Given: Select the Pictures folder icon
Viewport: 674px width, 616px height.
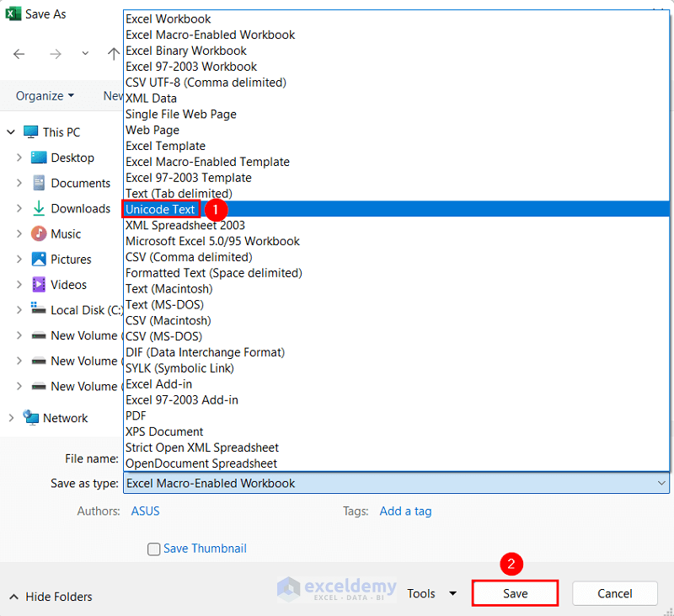Looking at the screenshot, I should pyautogui.click(x=39, y=260).
